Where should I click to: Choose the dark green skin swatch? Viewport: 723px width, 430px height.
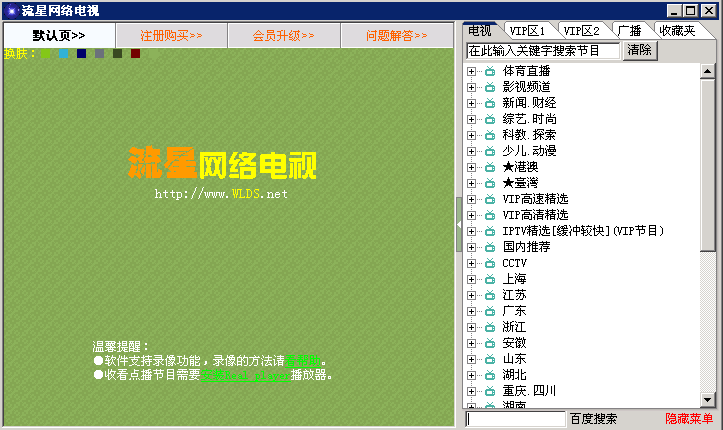coord(117,54)
